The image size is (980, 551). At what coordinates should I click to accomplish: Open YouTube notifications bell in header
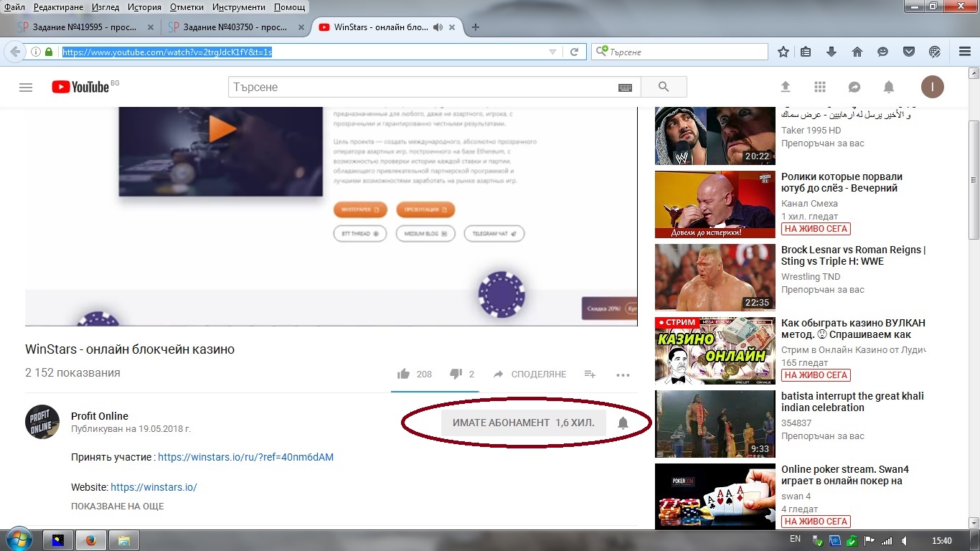[x=889, y=87]
